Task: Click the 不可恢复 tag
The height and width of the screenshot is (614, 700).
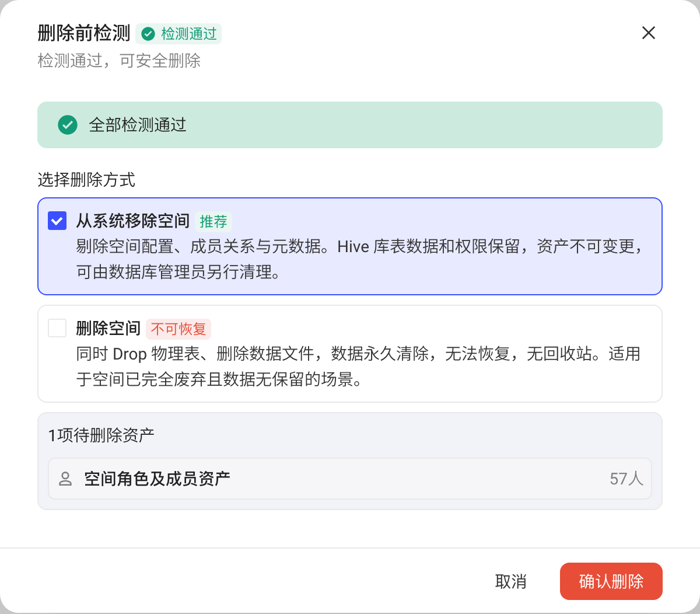Action: click(x=178, y=329)
